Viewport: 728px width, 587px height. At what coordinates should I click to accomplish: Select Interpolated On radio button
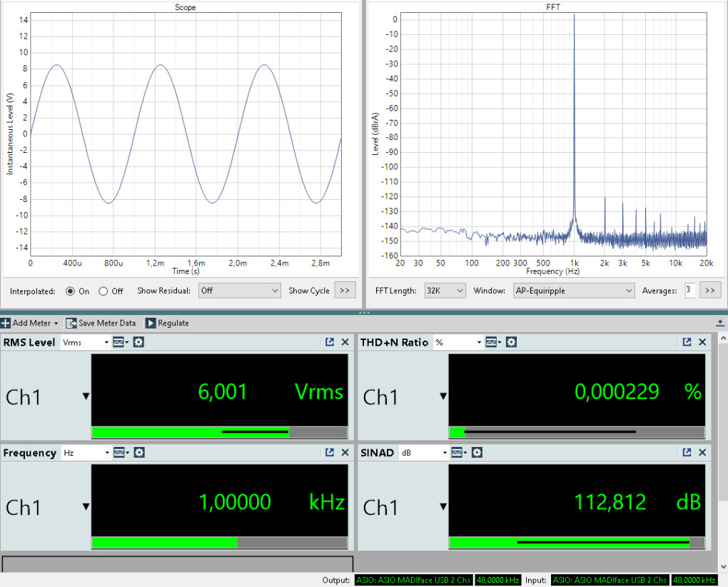tap(70, 291)
